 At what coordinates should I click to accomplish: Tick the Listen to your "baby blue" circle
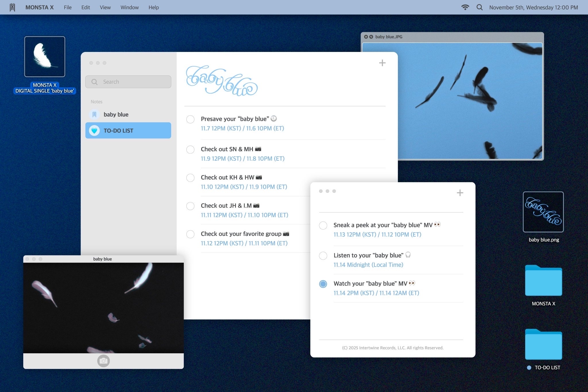(x=323, y=256)
